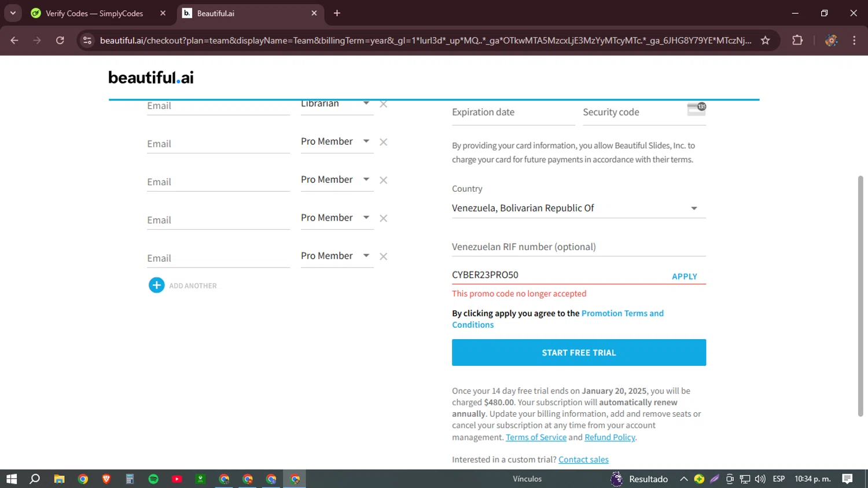The width and height of the screenshot is (868, 488).
Task: Show hidden system tray icons
Action: point(683,479)
